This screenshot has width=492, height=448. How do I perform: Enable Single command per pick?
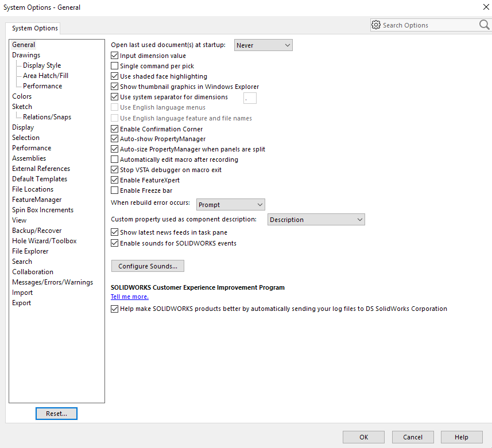(114, 66)
